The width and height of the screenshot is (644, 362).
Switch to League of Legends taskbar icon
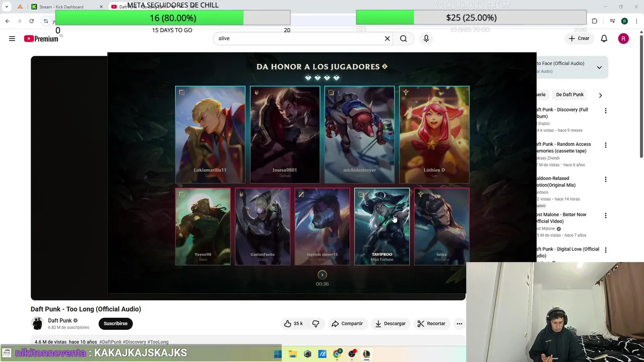pos(366,354)
